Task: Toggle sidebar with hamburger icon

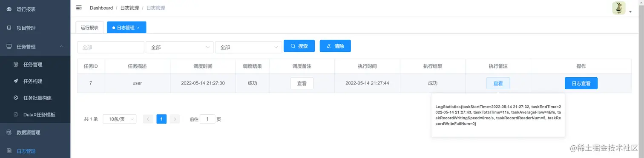Action: pyautogui.click(x=79, y=8)
